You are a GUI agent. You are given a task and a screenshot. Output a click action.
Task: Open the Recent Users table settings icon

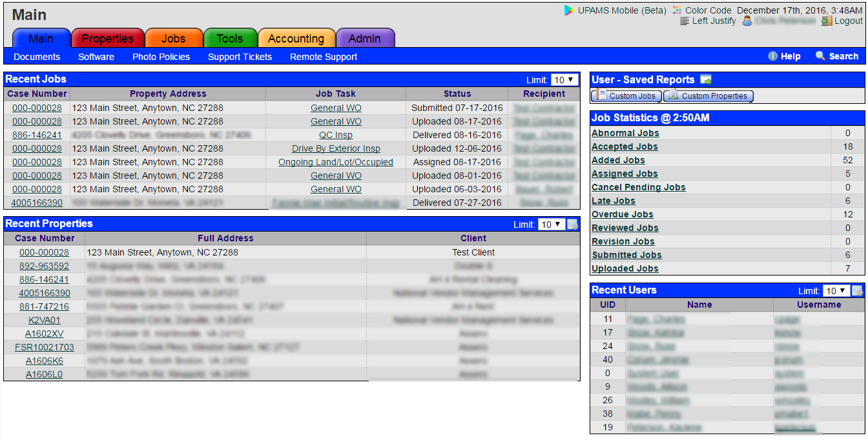click(857, 291)
